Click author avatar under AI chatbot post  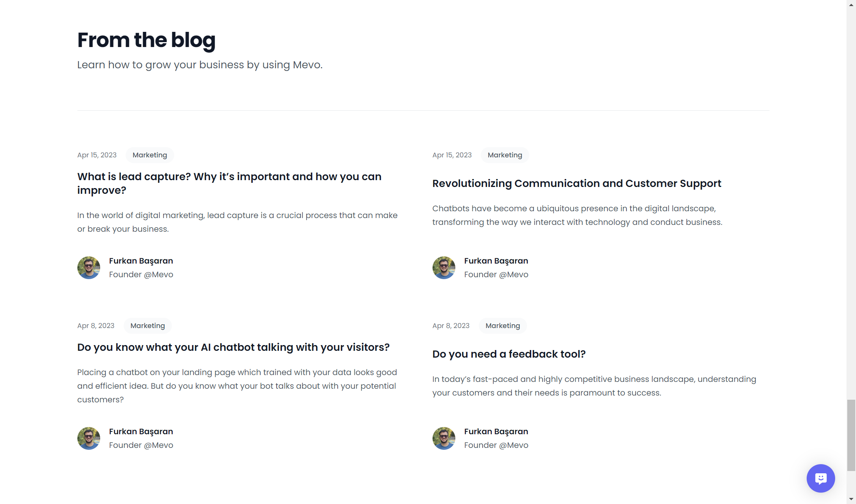pos(89,438)
